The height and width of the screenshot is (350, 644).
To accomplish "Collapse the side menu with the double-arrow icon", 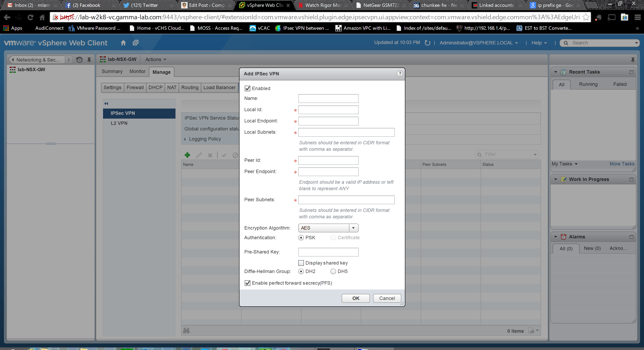I will click(x=106, y=103).
